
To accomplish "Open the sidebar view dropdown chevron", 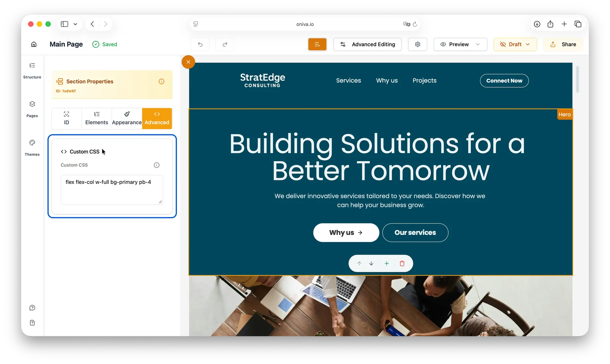I will [x=75, y=24].
